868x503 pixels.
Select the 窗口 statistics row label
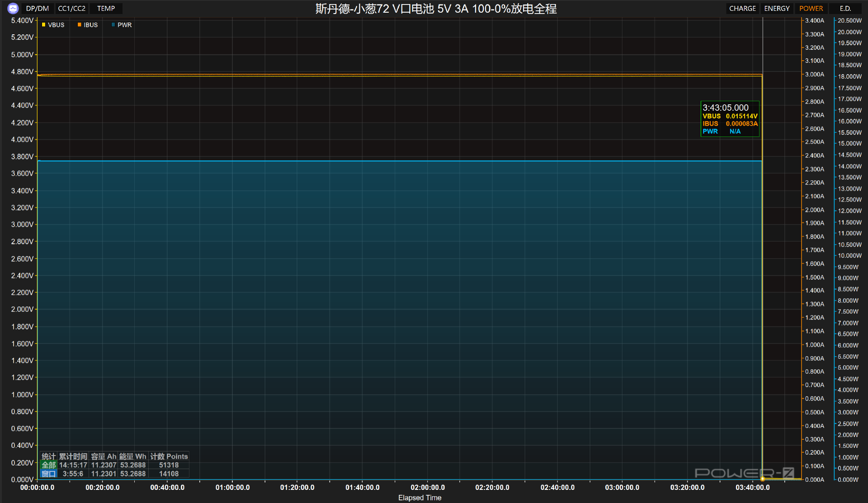point(49,474)
